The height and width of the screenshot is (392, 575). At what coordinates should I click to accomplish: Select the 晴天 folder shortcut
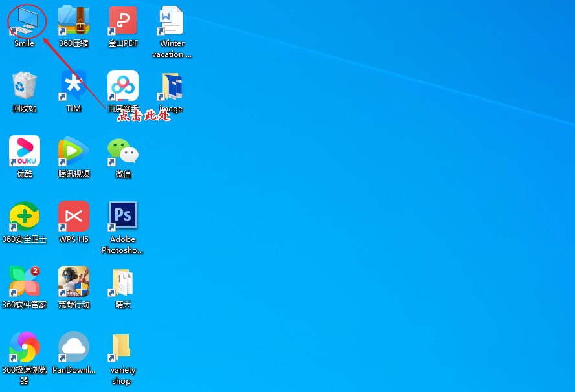(x=122, y=282)
